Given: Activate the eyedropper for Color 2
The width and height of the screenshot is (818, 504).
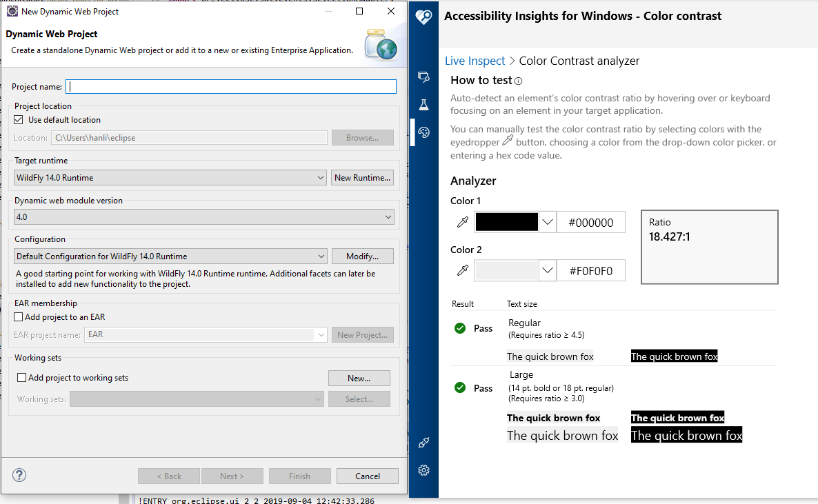Looking at the screenshot, I should [x=461, y=270].
